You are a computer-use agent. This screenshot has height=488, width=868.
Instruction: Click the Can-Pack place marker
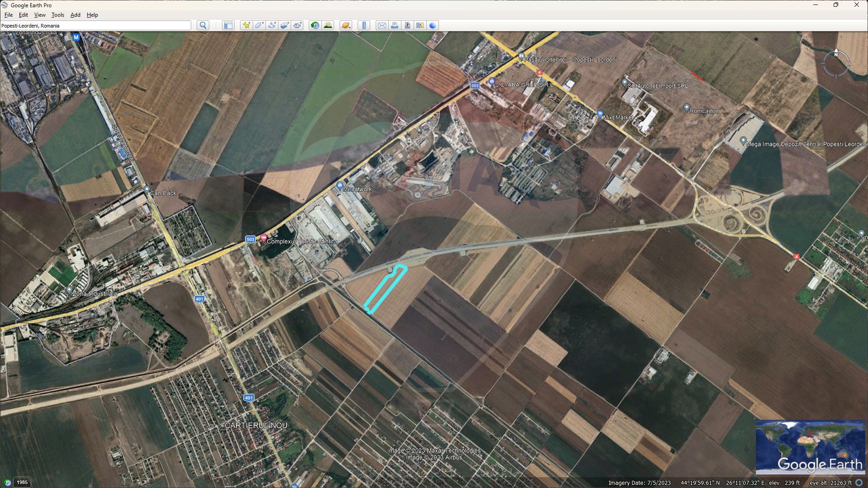pyautogui.click(x=146, y=189)
